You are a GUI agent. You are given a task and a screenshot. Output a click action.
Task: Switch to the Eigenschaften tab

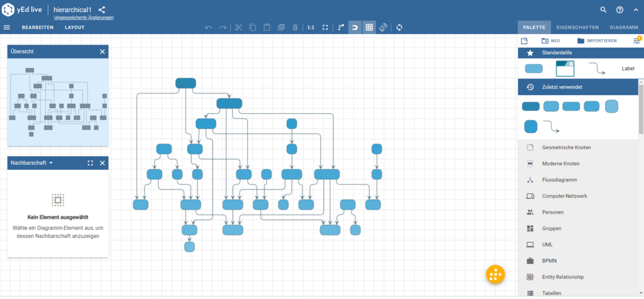point(577,28)
